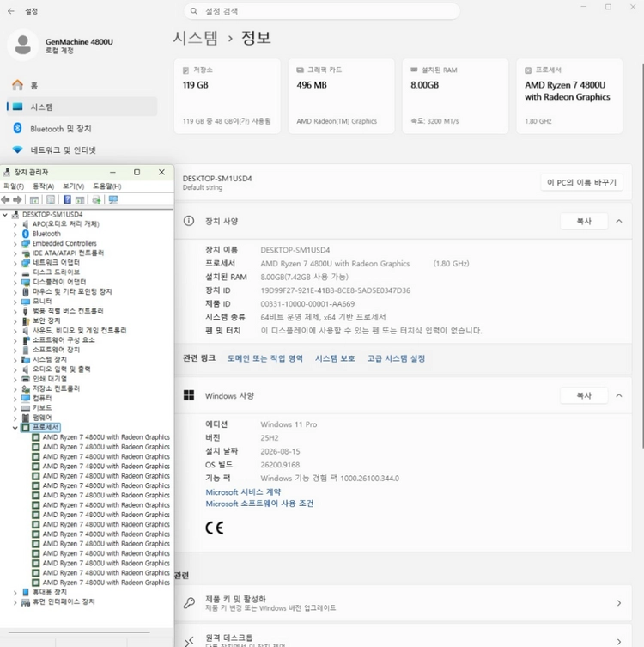
Task: Click the 키보드 keyboard icon in device tree
Action: pyautogui.click(x=26, y=407)
